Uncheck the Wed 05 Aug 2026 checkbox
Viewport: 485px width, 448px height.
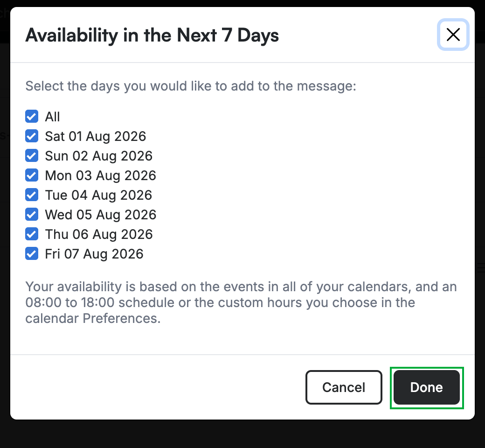pos(32,215)
